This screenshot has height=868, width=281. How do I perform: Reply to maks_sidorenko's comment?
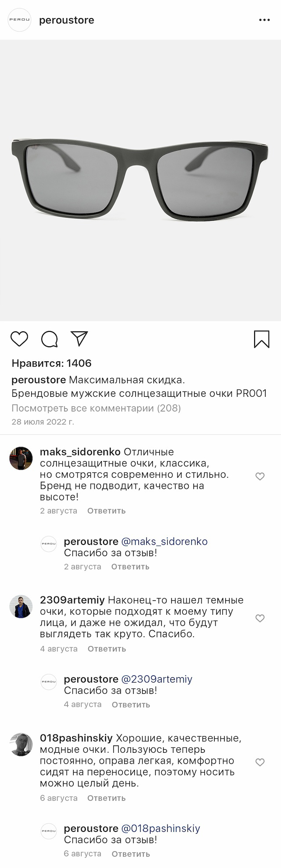(106, 511)
